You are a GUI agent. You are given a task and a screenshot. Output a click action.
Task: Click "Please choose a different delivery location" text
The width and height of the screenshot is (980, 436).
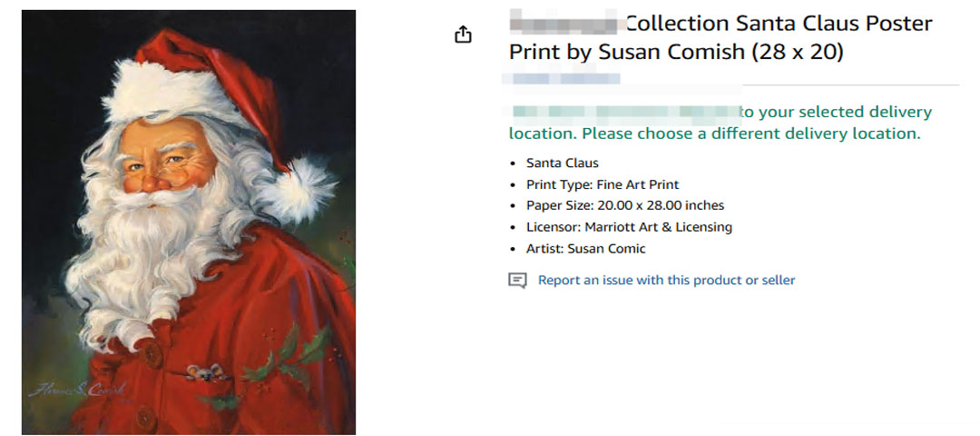750,134
